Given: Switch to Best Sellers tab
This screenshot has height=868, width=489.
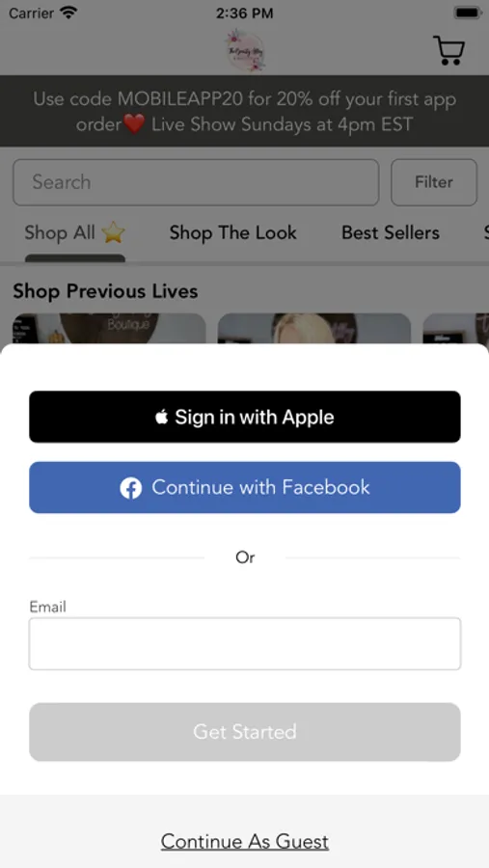Looking at the screenshot, I should pos(391,232).
